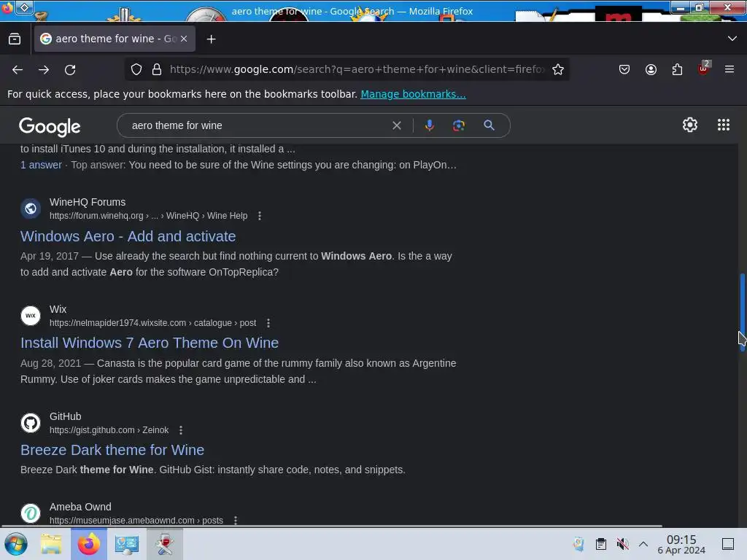Viewport: 747px width, 560px height.
Task: Open Firefox account menu
Action: [x=651, y=69]
